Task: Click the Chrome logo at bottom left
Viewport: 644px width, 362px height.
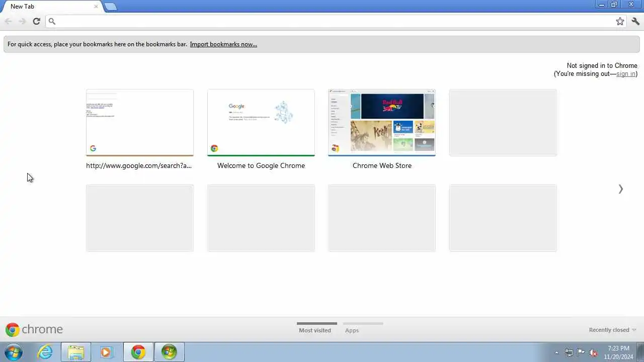Action: pyautogui.click(x=34, y=329)
